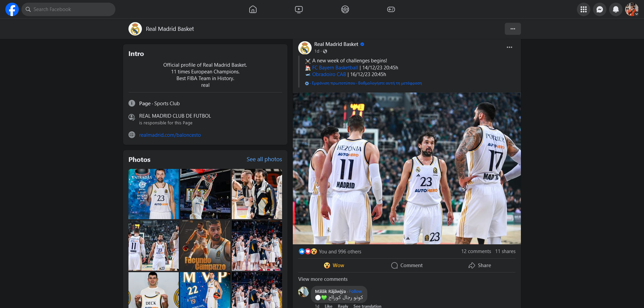This screenshot has height=308, width=644.
Task: Open the page header three-dots menu
Action: [513, 29]
